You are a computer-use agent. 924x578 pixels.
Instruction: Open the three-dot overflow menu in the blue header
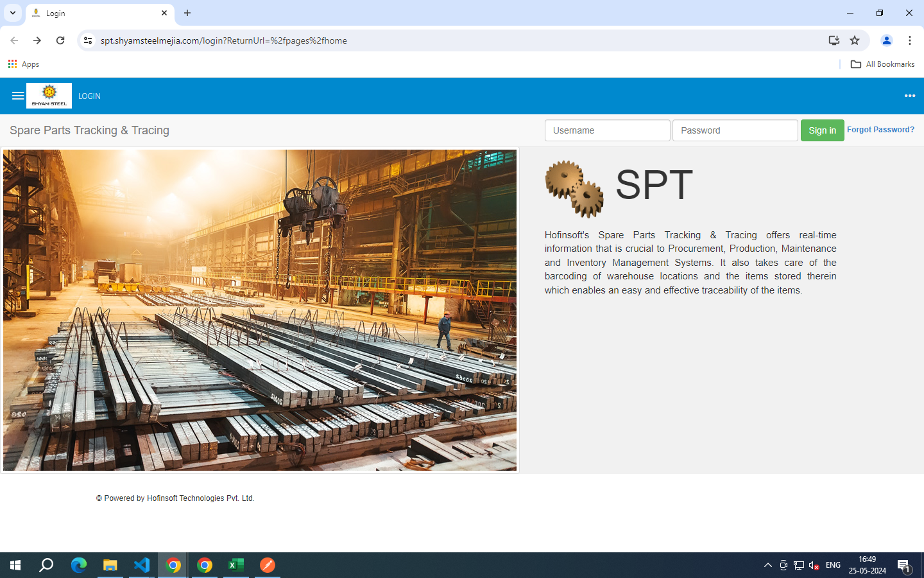point(909,96)
